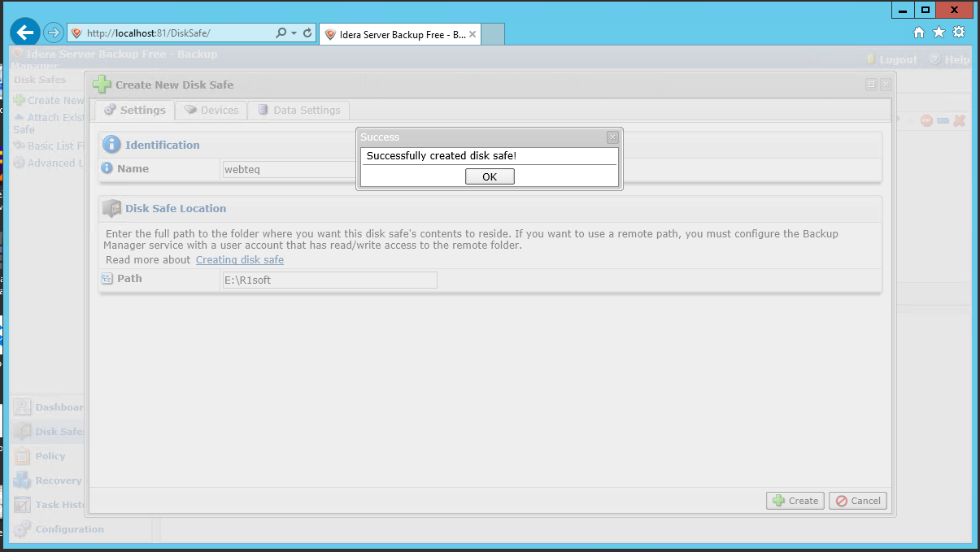Open Favorites star icon
The width and height of the screenshot is (980, 552).
point(939,33)
